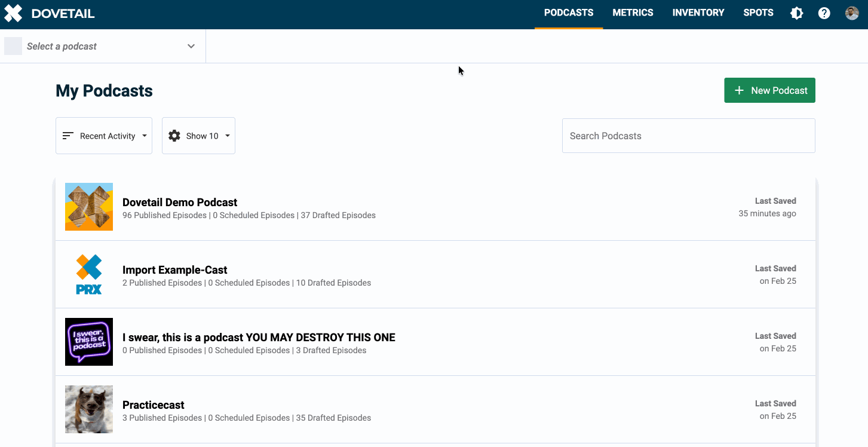Click the sort lines icon beside Recent Activity

tap(68, 136)
